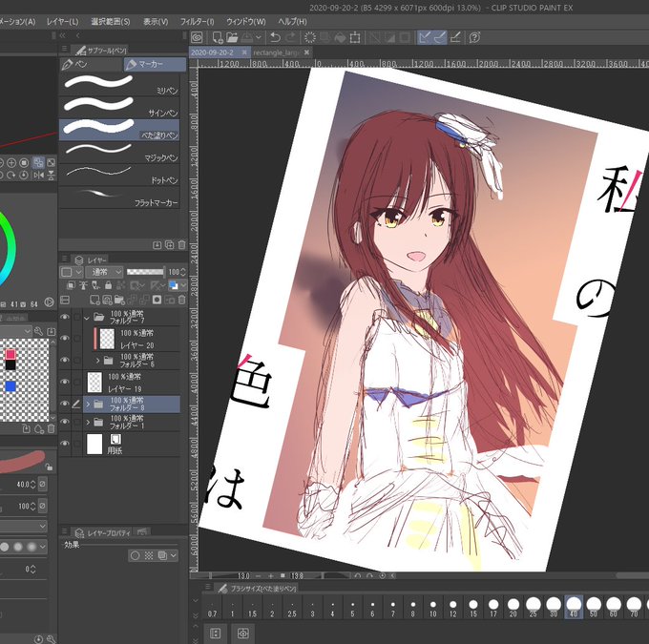
Task: Hide Folder 8 with its eye icon
Action: point(65,404)
